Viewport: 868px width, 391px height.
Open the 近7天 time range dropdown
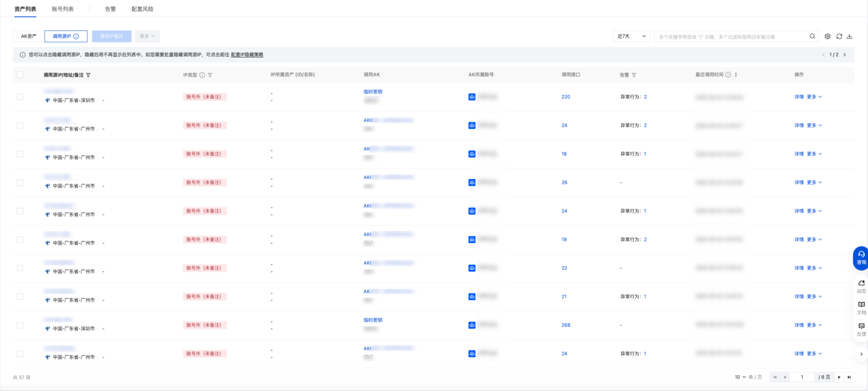click(x=631, y=36)
